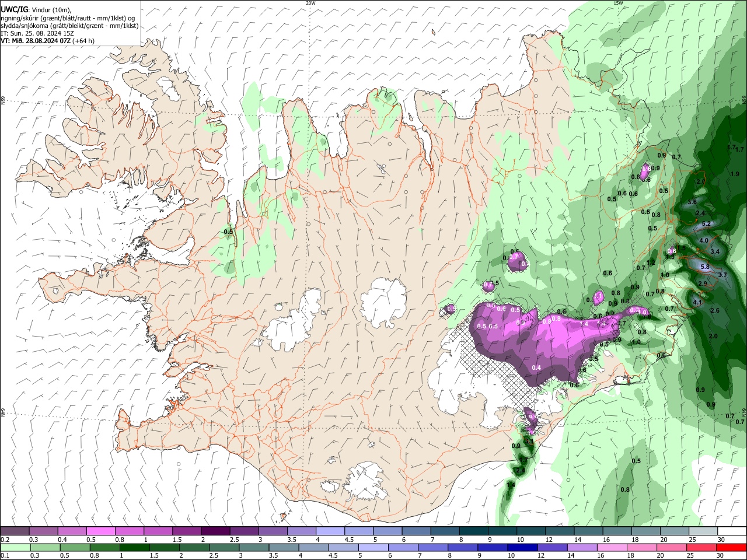The width and height of the screenshot is (747, 560).
Task: Click the white 30 swatch in upper legend row
Action: [732, 531]
